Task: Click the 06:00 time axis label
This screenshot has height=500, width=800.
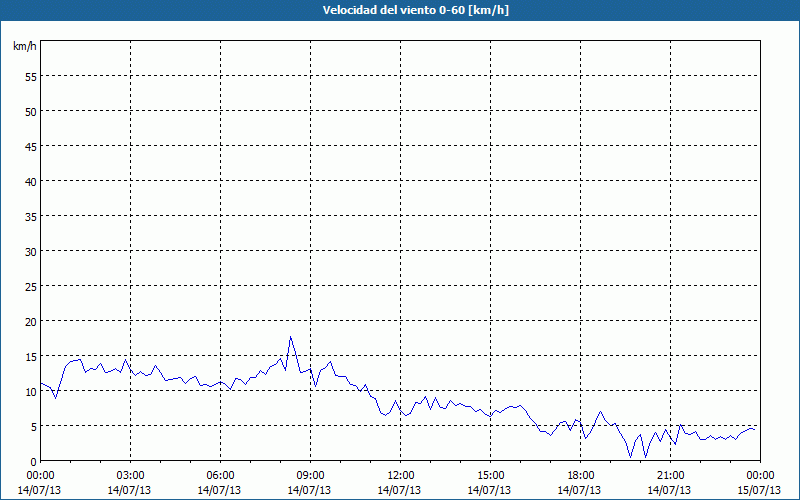Action: pyautogui.click(x=220, y=476)
